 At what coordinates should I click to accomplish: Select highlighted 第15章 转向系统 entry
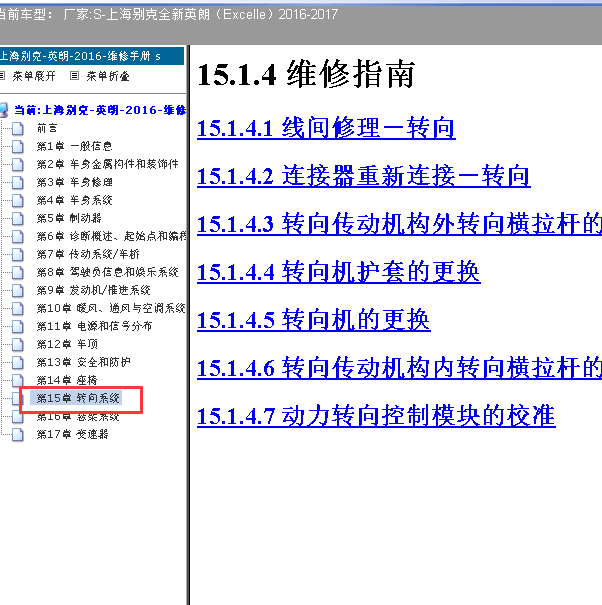(x=78, y=398)
